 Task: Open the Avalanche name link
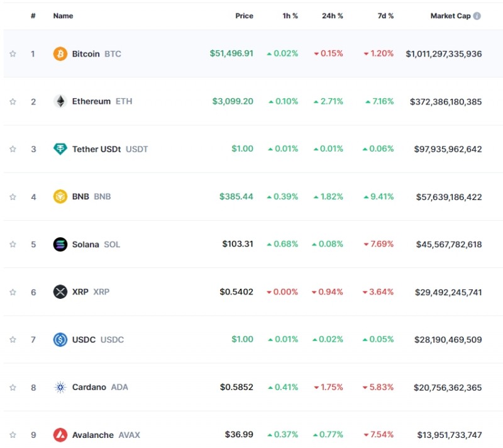coord(93,435)
